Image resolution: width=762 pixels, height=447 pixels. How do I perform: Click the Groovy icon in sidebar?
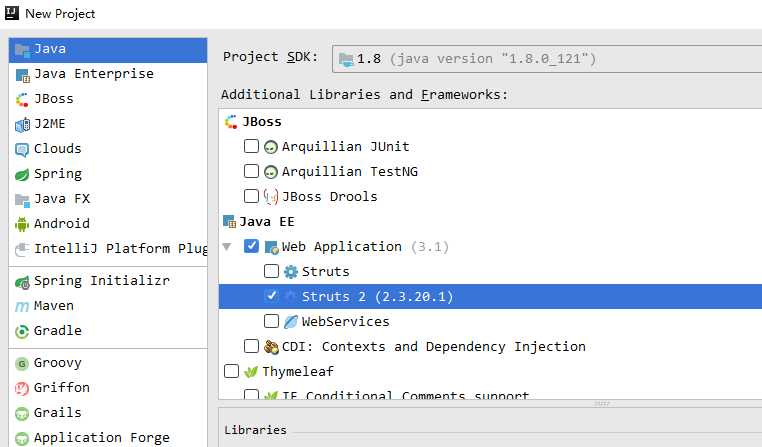click(x=22, y=363)
